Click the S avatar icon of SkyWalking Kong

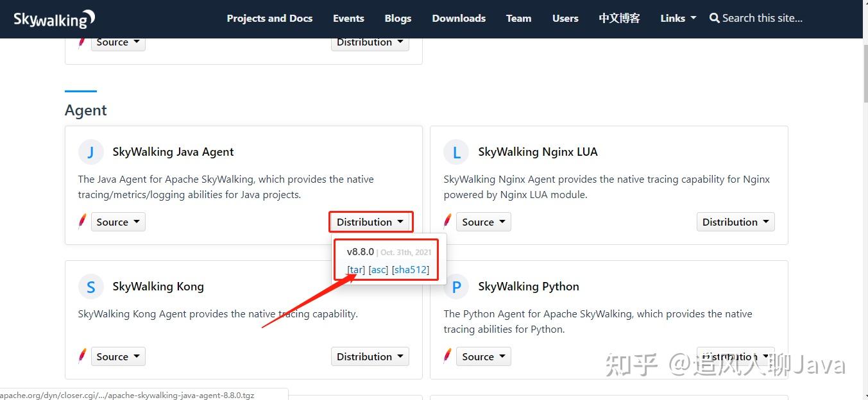click(x=90, y=287)
